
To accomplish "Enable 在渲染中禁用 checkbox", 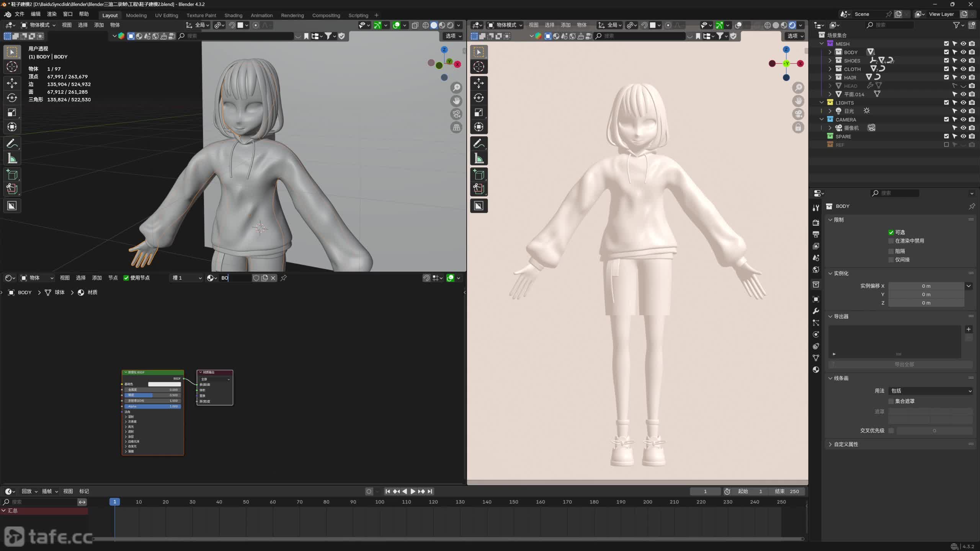I will (891, 241).
